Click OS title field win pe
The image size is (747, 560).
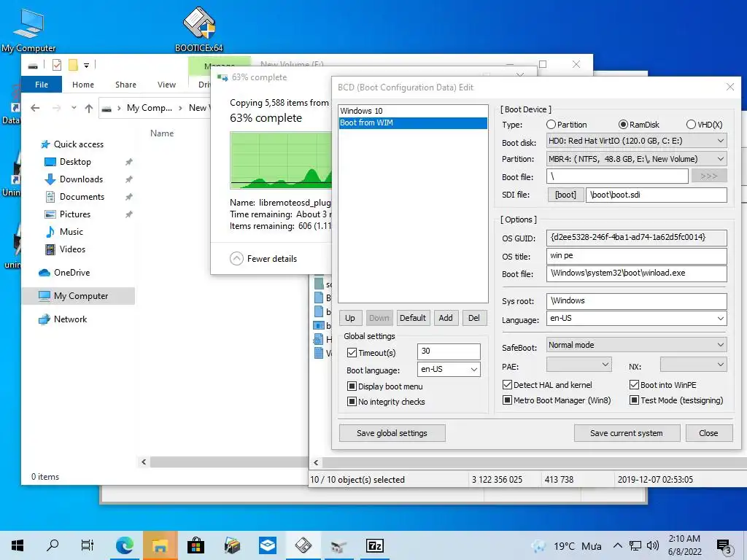click(636, 256)
